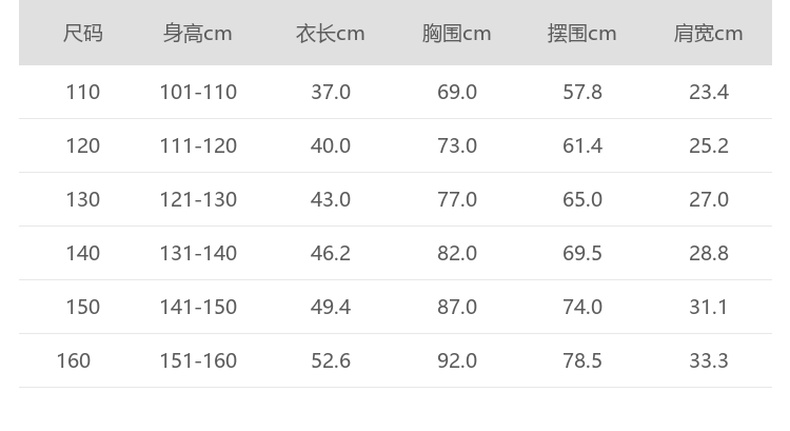Click the 33.3 shoulder width value
This screenshot has height=431, width=790.
pyautogui.click(x=708, y=361)
